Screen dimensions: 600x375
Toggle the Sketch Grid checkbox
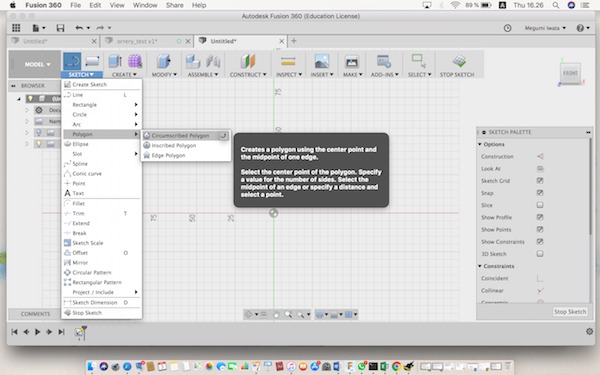(540, 181)
